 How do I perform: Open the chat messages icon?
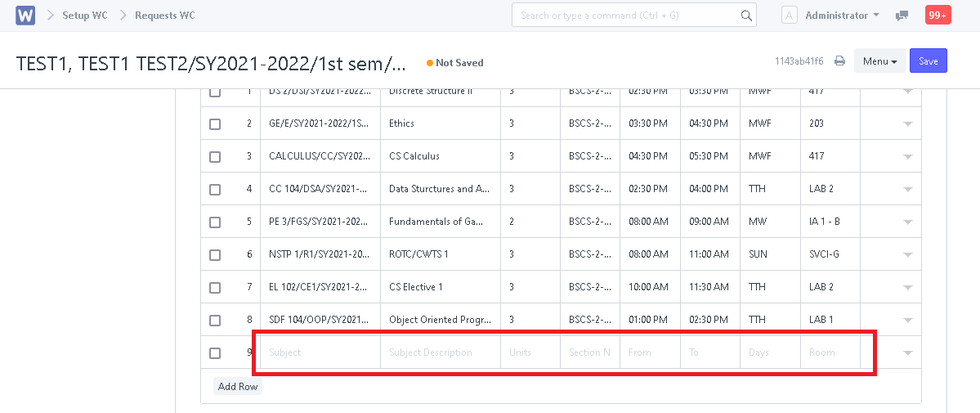coord(902,16)
